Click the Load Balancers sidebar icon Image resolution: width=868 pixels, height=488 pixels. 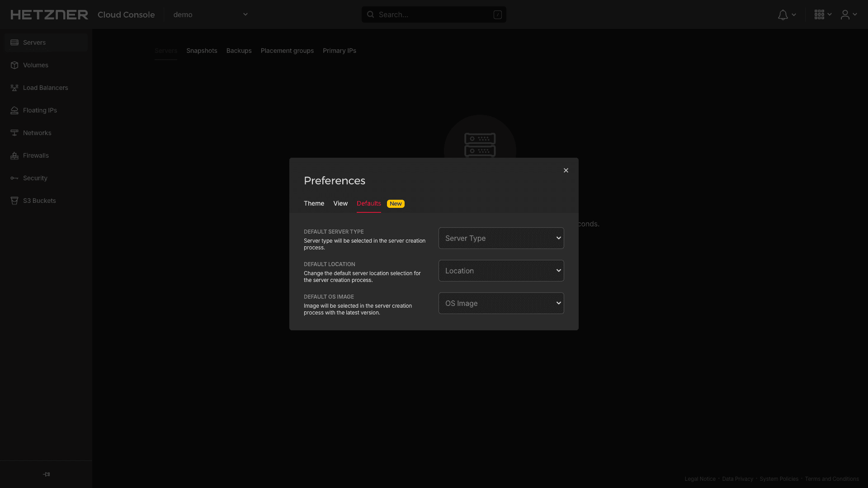click(x=14, y=88)
